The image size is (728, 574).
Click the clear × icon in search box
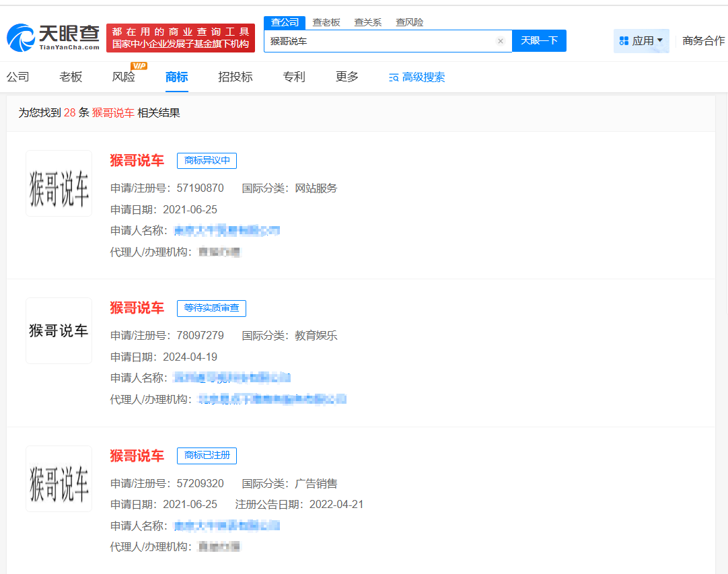click(501, 41)
